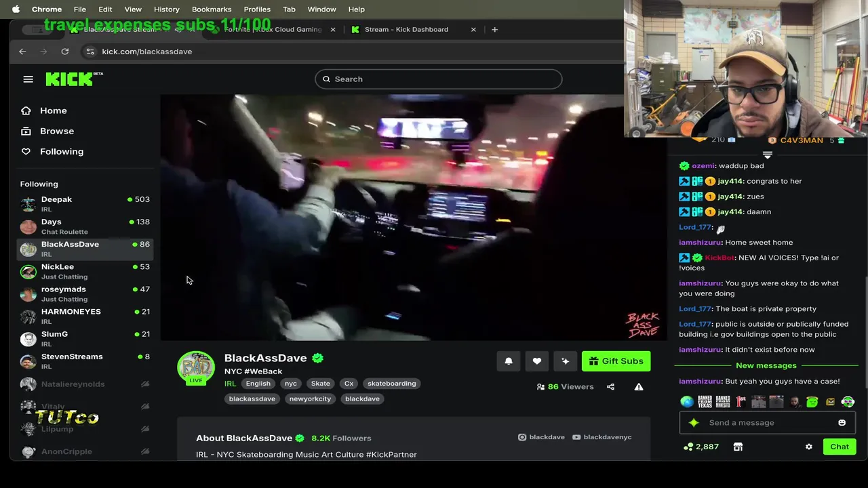This screenshot has width=868, height=488.
Task: Click the green Chat send button
Action: [x=840, y=447]
